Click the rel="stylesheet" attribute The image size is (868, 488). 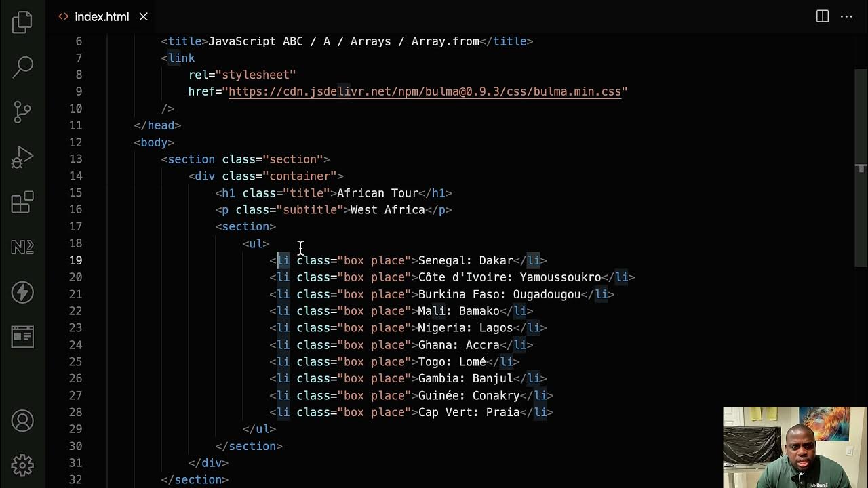click(242, 75)
